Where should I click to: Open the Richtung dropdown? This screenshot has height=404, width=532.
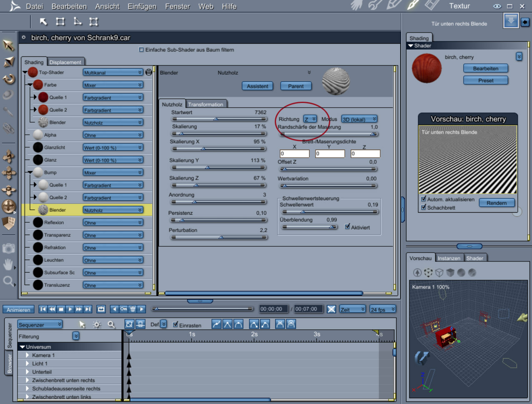[x=310, y=119]
